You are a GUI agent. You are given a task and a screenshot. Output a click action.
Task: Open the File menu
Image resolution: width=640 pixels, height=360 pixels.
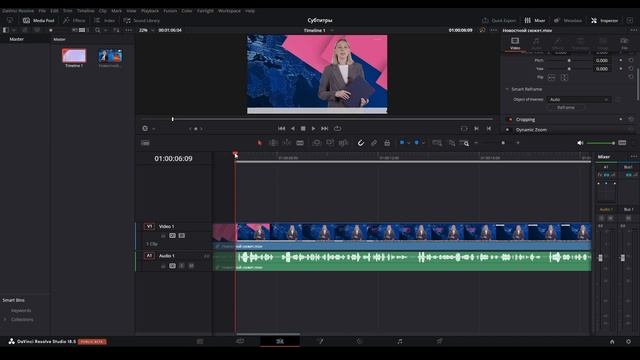point(42,11)
